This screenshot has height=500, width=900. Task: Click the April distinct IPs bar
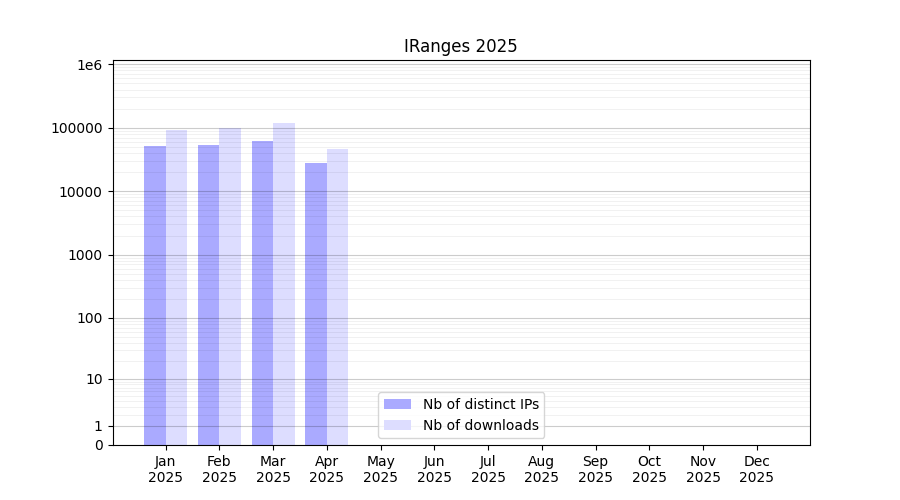pos(316,304)
